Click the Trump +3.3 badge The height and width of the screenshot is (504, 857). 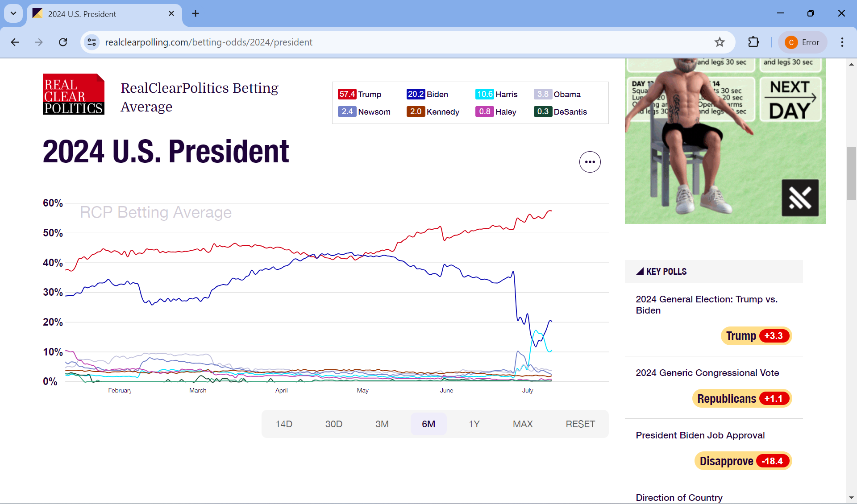[757, 336]
